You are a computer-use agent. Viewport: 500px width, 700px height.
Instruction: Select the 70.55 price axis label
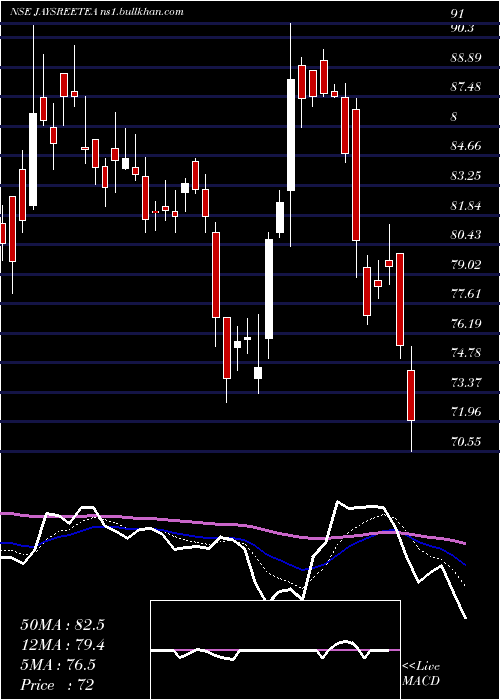tap(466, 442)
